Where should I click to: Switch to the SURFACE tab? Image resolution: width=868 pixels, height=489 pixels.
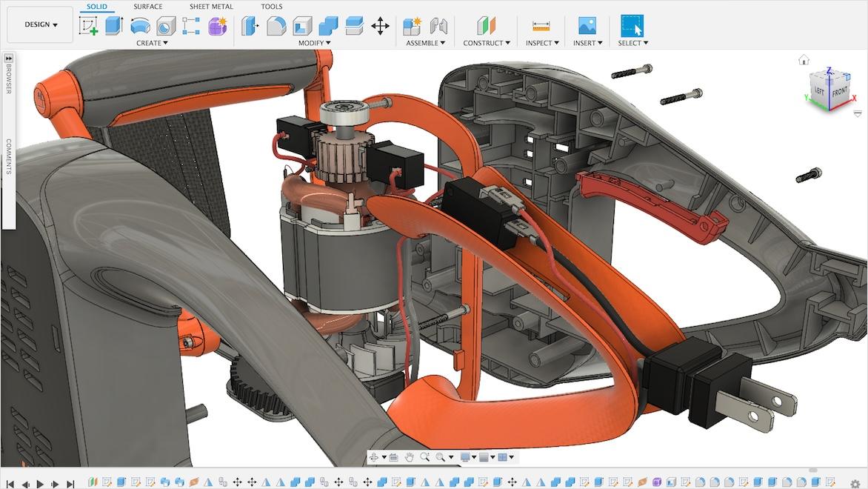147,7
